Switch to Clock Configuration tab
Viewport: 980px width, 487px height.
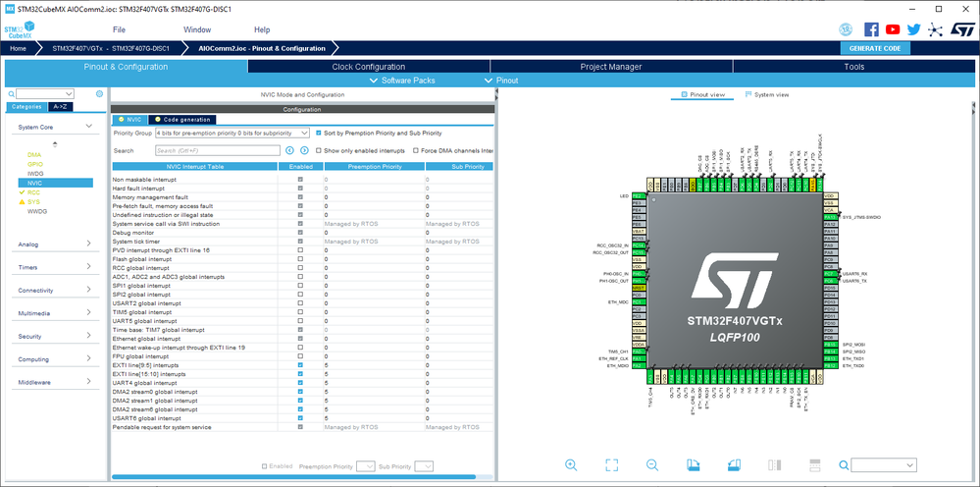[x=369, y=67]
